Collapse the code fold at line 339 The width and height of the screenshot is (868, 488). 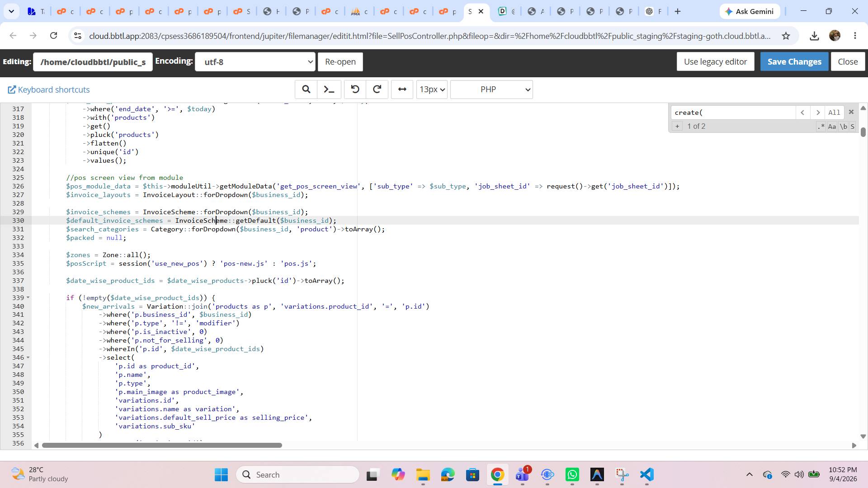point(28,297)
